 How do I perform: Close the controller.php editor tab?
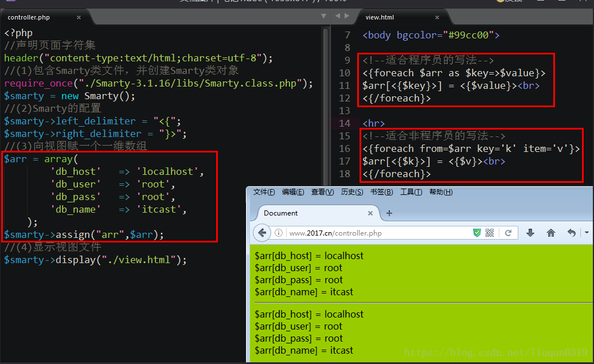pyautogui.click(x=79, y=17)
